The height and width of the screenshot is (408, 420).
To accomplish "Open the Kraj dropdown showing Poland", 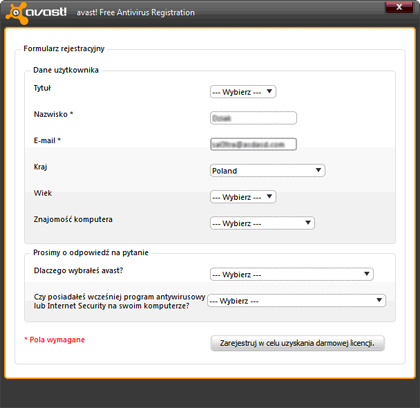I will click(x=267, y=170).
